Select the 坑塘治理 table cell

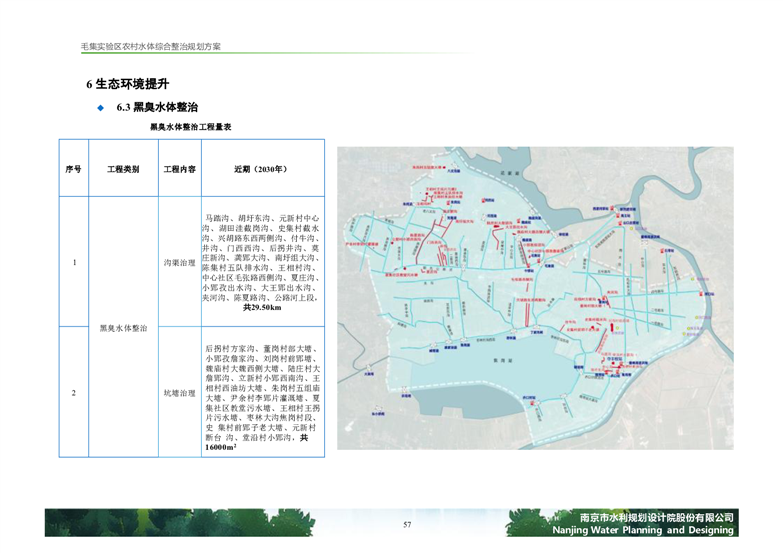pos(179,393)
